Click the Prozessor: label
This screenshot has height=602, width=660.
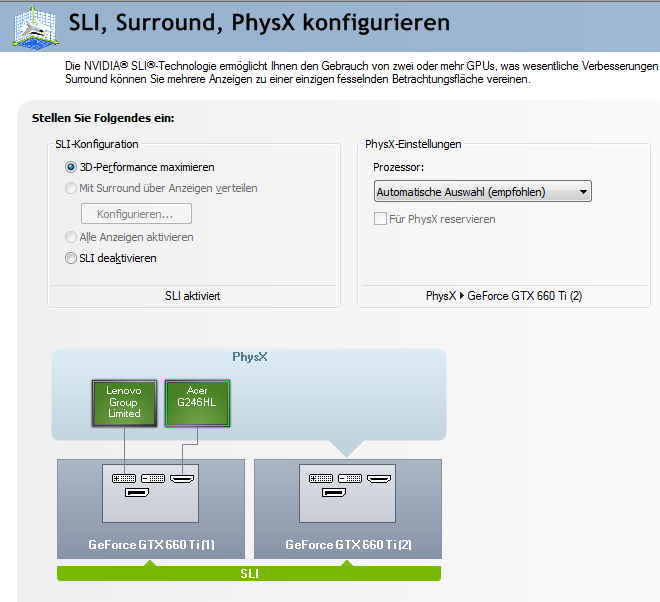click(x=399, y=167)
